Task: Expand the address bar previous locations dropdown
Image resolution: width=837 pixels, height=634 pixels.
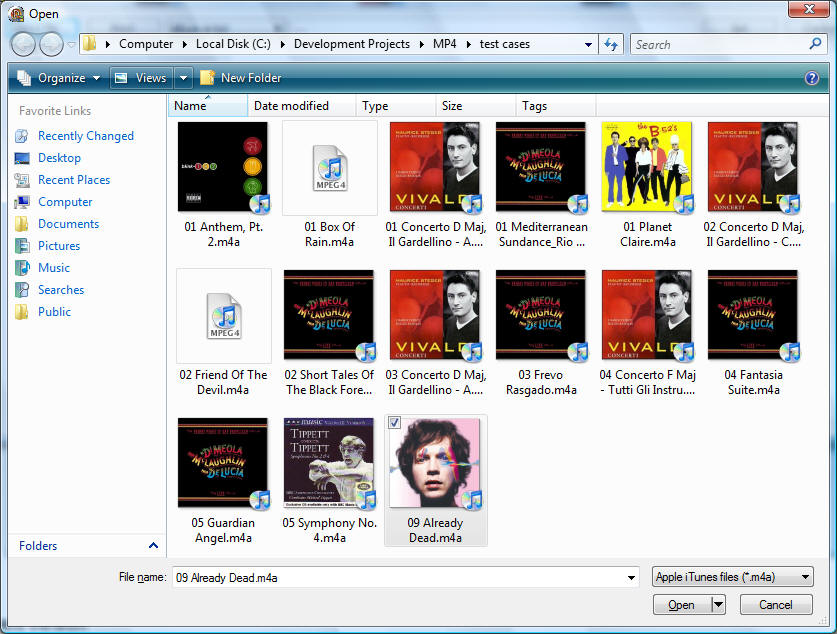Action: (x=588, y=44)
